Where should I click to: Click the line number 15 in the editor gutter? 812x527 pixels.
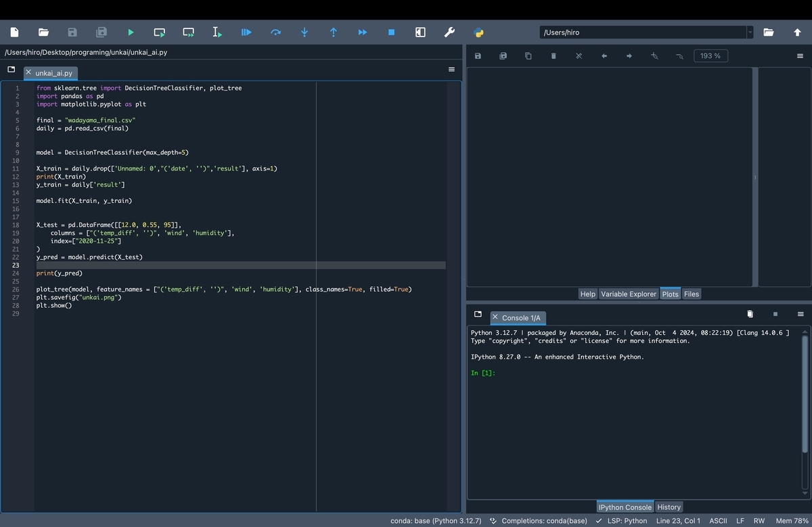pyautogui.click(x=16, y=201)
